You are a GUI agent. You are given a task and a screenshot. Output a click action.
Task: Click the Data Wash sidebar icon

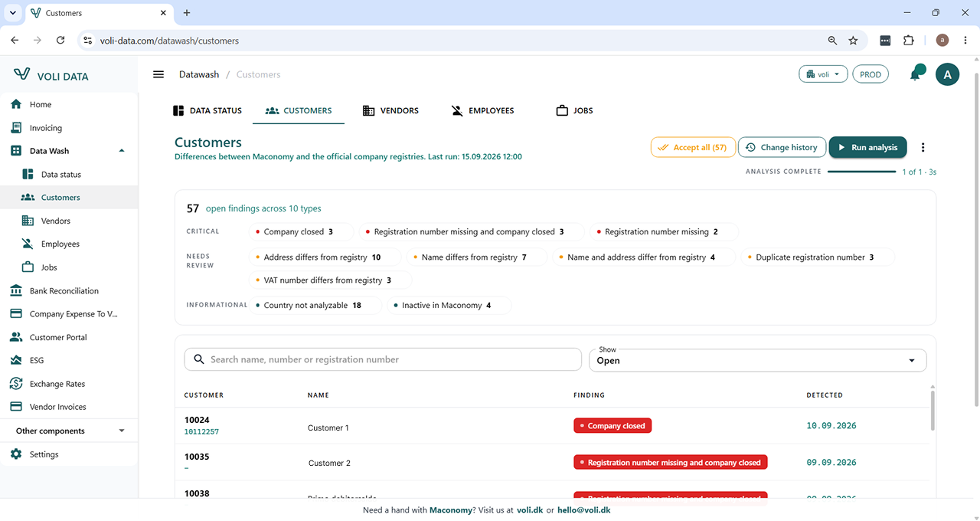pos(16,151)
